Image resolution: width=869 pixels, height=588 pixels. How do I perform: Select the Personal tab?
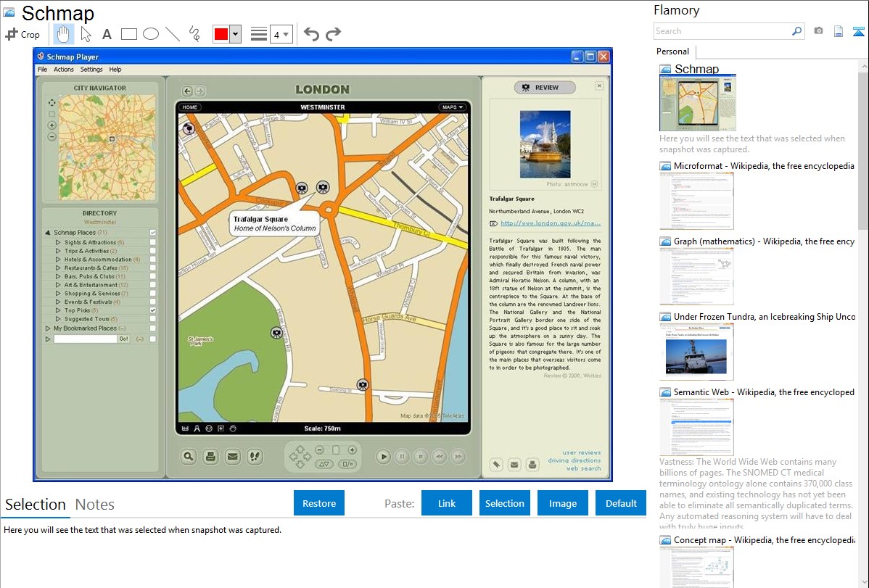[x=673, y=51]
